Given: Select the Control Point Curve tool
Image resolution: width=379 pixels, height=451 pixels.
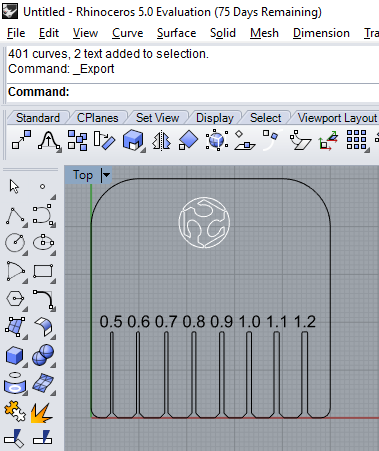Looking at the screenshot, I should pyautogui.click(x=43, y=215).
